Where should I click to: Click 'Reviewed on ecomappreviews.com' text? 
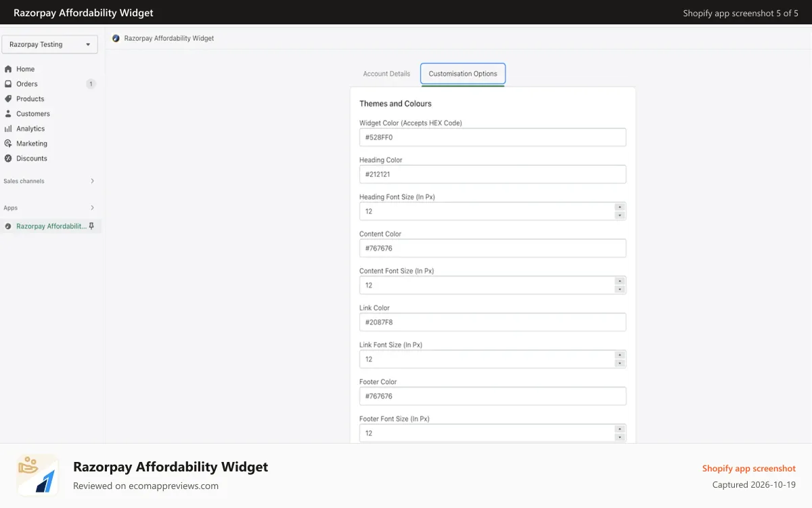(x=145, y=486)
